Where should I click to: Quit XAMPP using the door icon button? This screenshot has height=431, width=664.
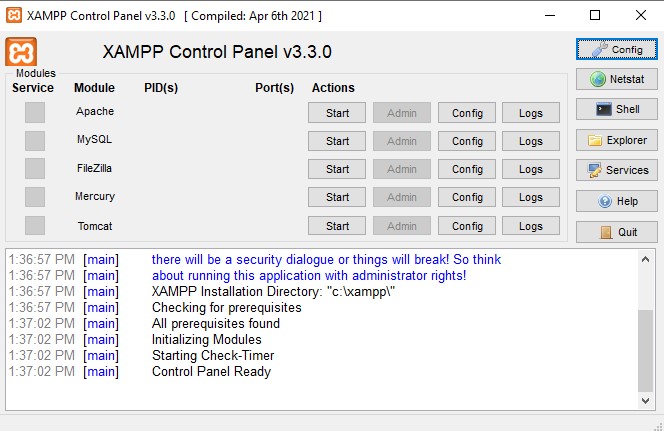pyautogui.click(x=615, y=232)
